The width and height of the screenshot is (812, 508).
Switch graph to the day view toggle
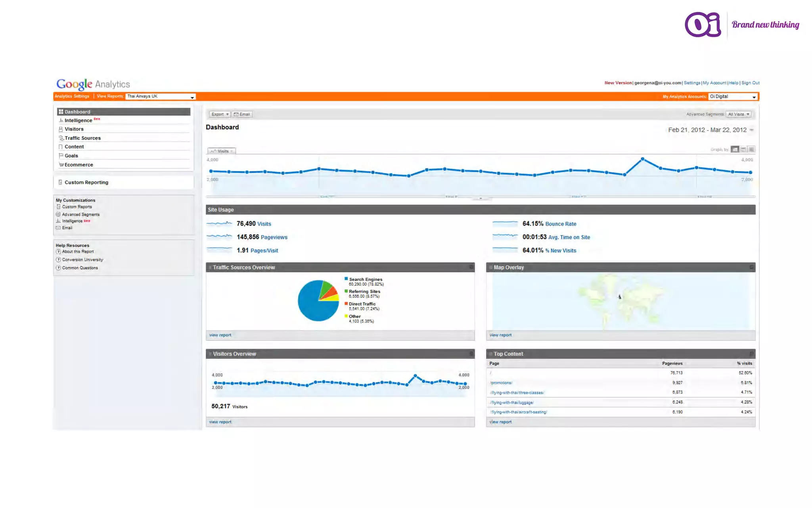(735, 150)
